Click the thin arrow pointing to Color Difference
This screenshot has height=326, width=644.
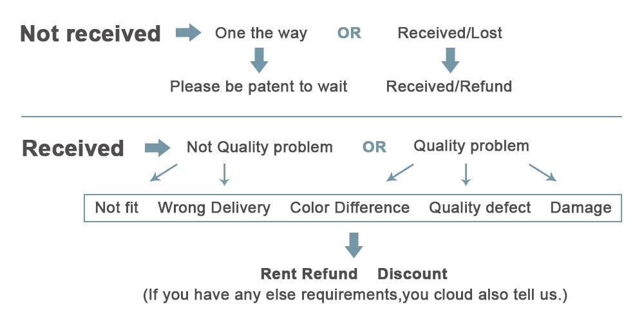(x=400, y=172)
